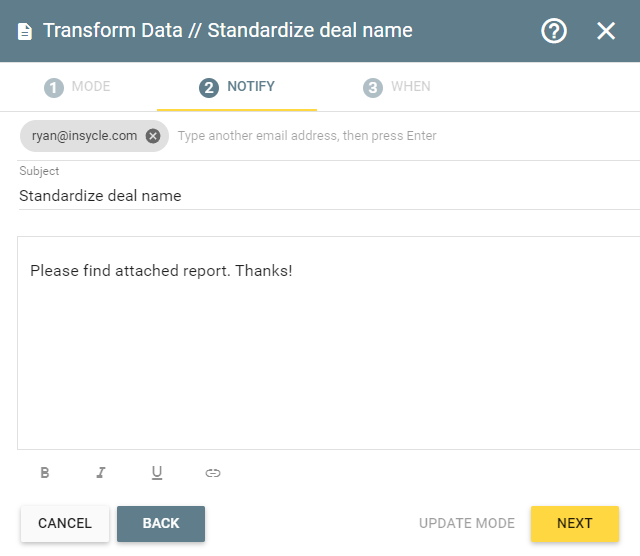This screenshot has height=556, width=640.
Task: Switch to the Mode step tab
Action: pyautogui.click(x=78, y=87)
